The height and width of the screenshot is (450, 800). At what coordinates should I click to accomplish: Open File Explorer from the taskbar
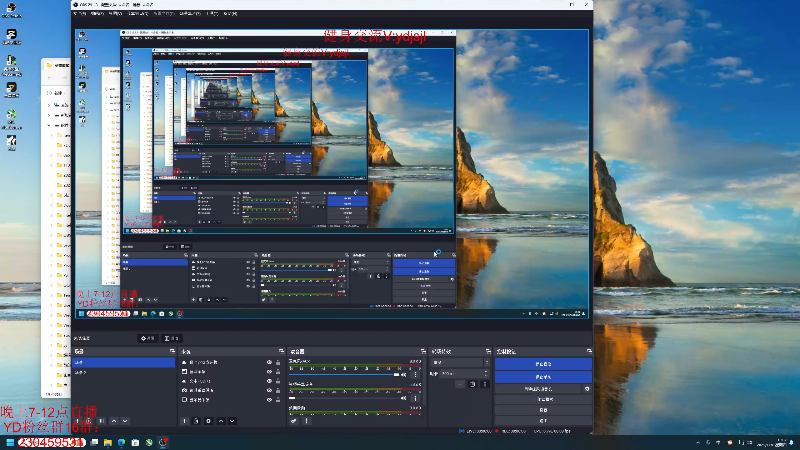[x=108, y=442]
